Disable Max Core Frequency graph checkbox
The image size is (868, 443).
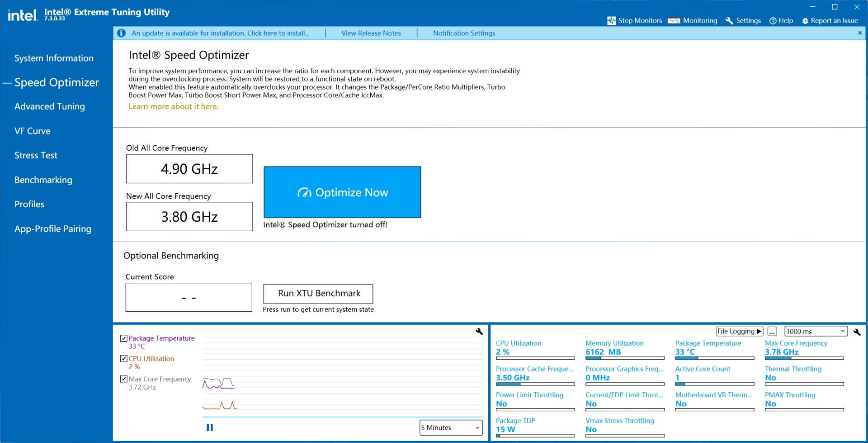click(124, 379)
